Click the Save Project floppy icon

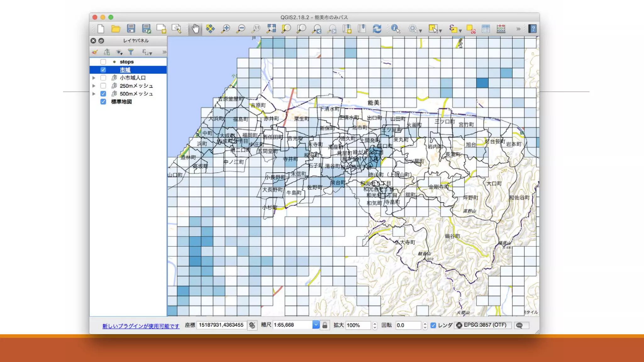pos(131,29)
